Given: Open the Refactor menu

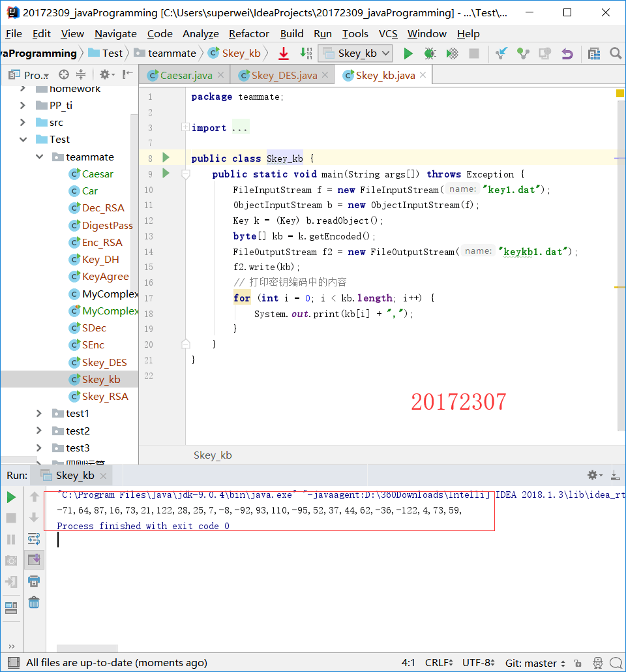Looking at the screenshot, I should pyautogui.click(x=249, y=34).
